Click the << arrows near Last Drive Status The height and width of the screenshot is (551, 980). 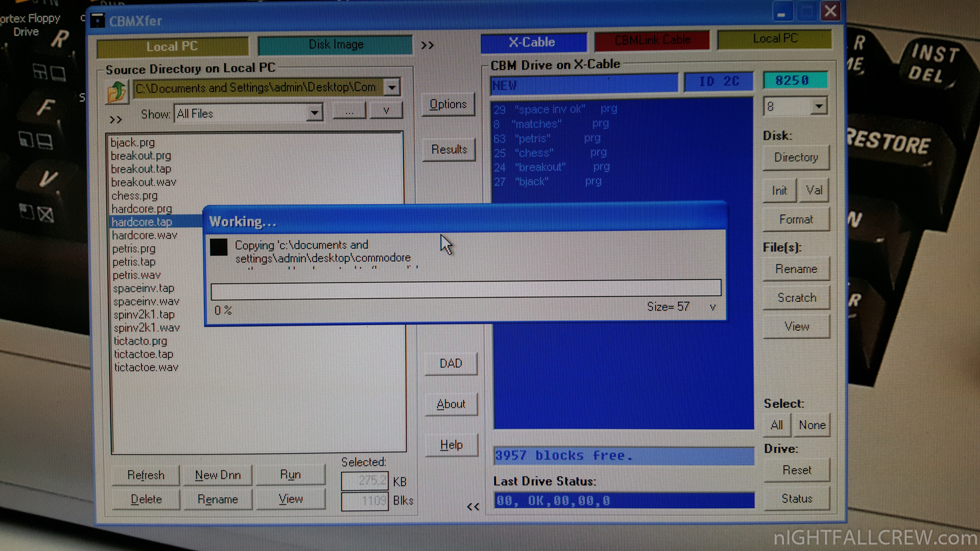[473, 506]
